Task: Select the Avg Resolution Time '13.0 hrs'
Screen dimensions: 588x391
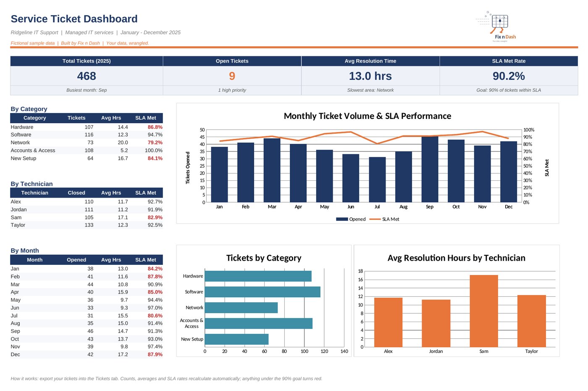Action: point(370,76)
